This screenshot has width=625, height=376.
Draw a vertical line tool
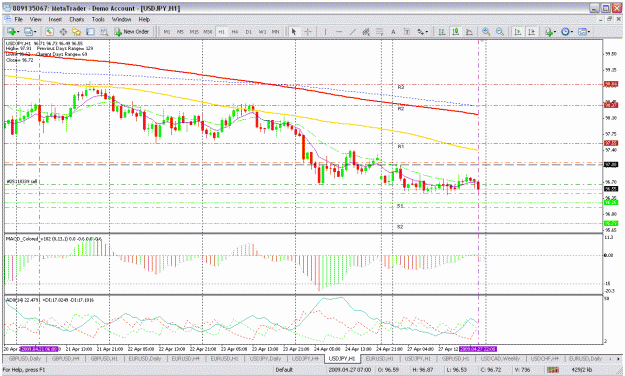click(325, 31)
